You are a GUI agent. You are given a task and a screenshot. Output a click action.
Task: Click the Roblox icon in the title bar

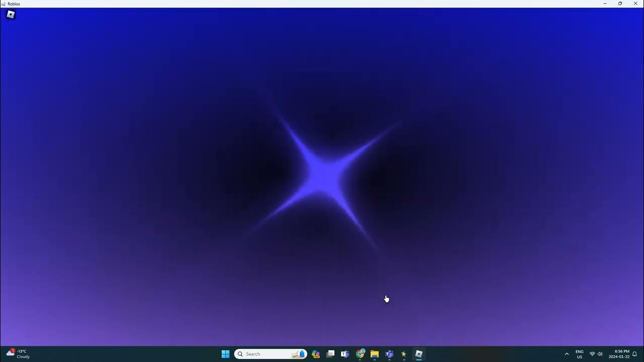click(x=4, y=4)
